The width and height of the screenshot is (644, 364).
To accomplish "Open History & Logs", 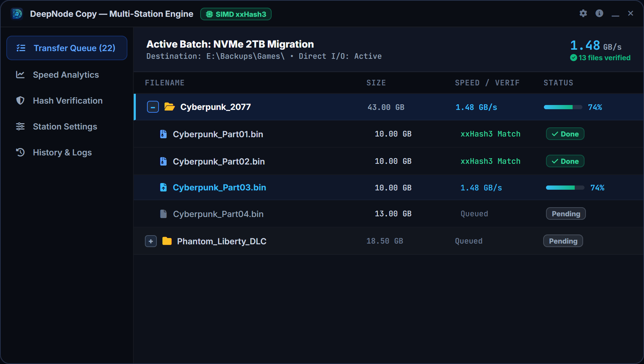I will click(x=67, y=153).
